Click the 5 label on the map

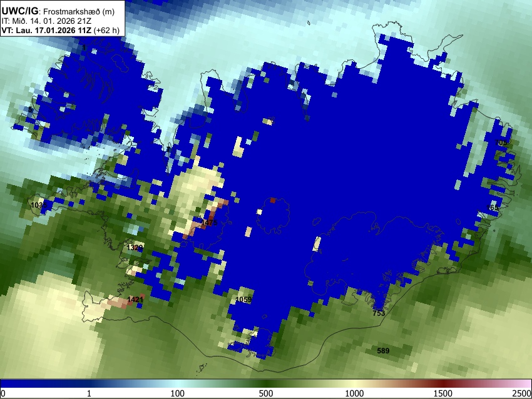30,109
